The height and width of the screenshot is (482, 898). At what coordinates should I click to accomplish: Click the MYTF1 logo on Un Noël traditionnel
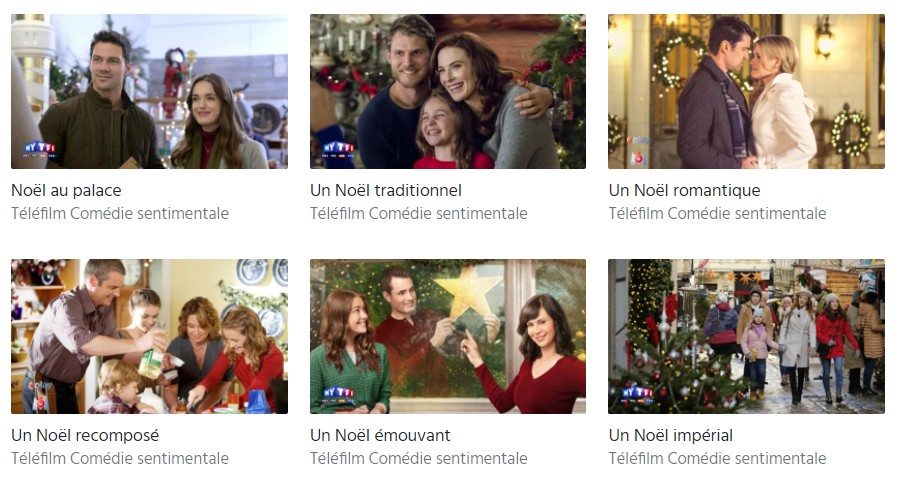338,150
